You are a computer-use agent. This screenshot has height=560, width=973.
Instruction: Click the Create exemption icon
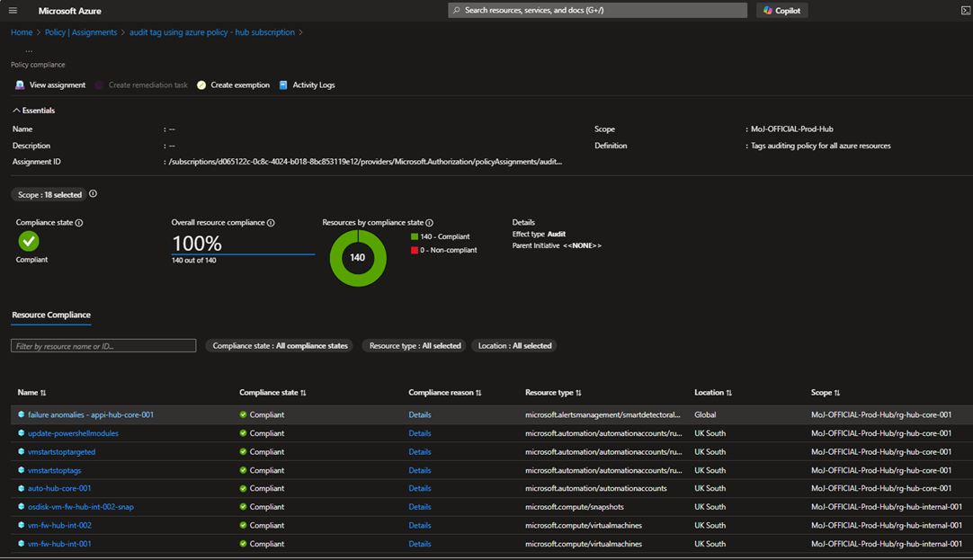pos(201,85)
